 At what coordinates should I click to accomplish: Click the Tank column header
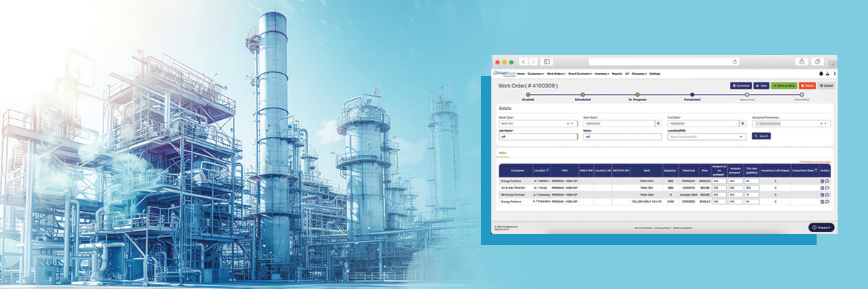(x=647, y=171)
